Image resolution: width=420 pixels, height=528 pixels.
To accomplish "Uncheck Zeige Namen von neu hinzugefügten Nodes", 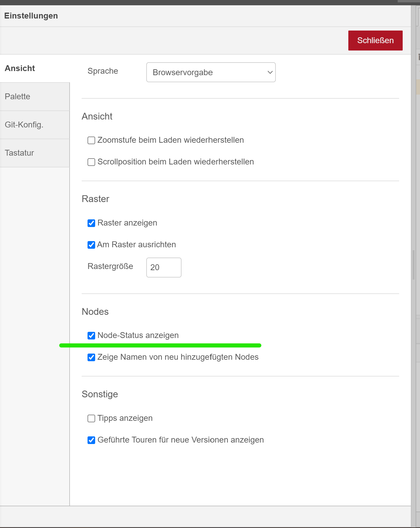I will (x=91, y=357).
